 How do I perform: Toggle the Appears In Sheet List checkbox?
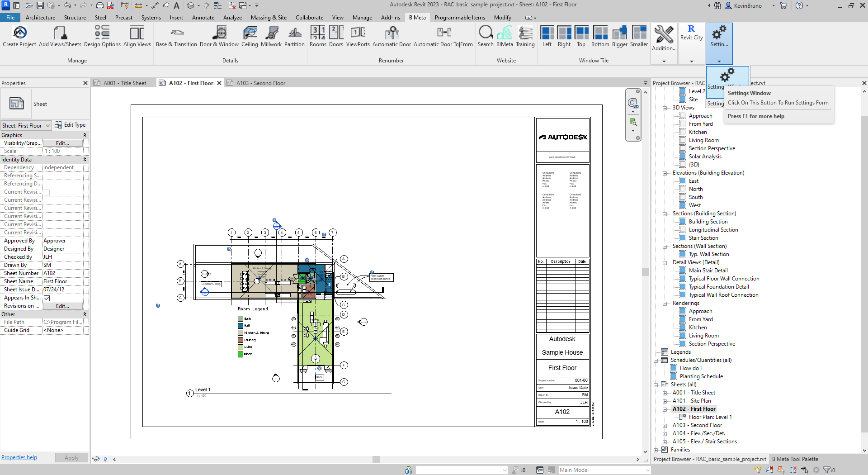pyautogui.click(x=47, y=298)
